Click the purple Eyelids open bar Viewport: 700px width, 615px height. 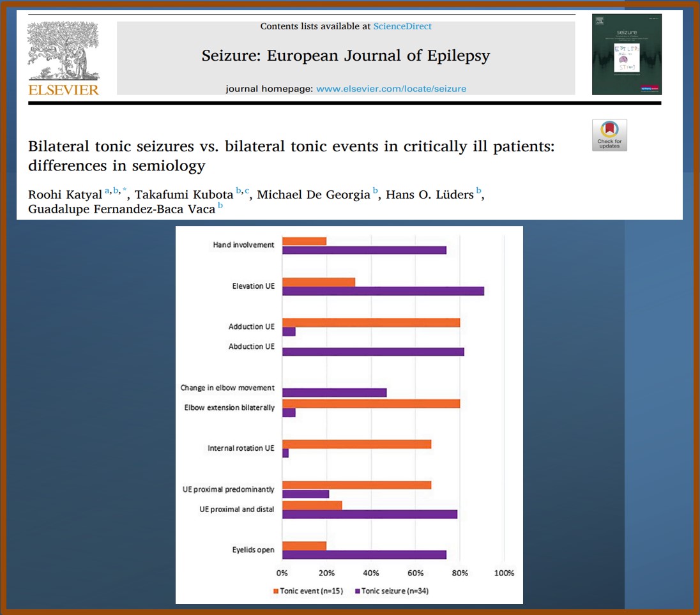click(364, 555)
